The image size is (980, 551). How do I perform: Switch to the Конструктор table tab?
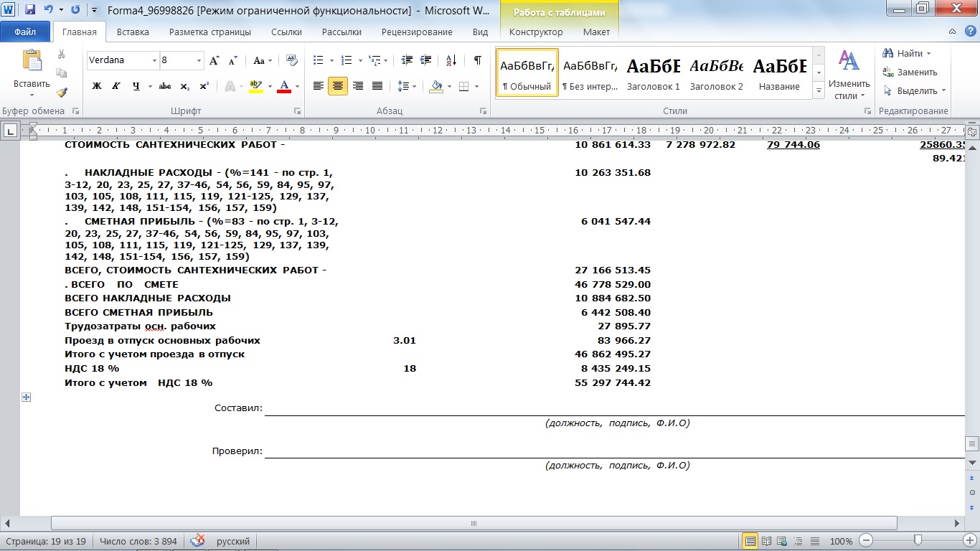point(536,32)
